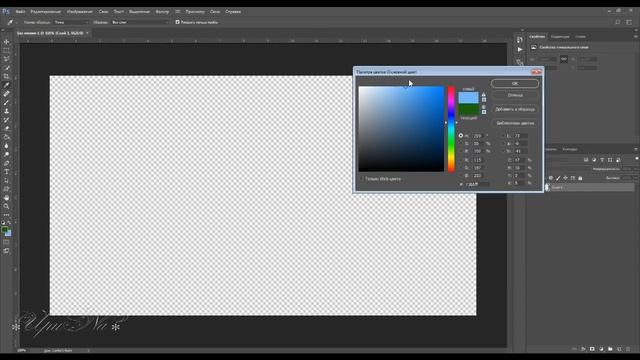
Task: Change screen mode icon at toolbox bottom
Action: [x=7, y=251]
